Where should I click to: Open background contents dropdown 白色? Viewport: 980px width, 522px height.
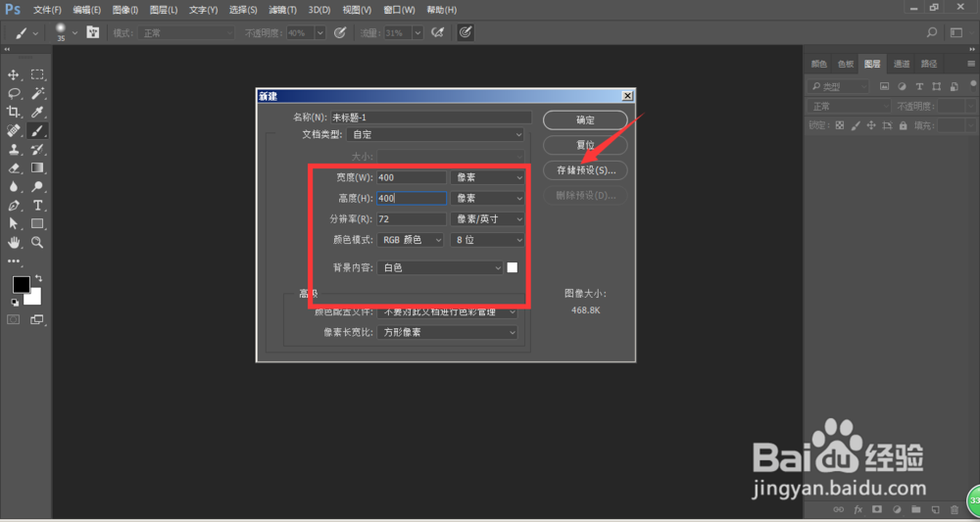pos(440,268)
